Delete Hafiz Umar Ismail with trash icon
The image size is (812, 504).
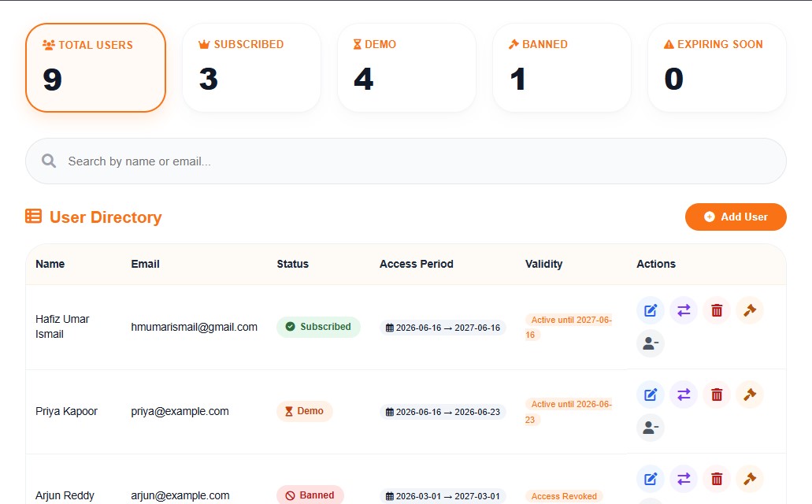pyautogui.click(x=717, y=310)
